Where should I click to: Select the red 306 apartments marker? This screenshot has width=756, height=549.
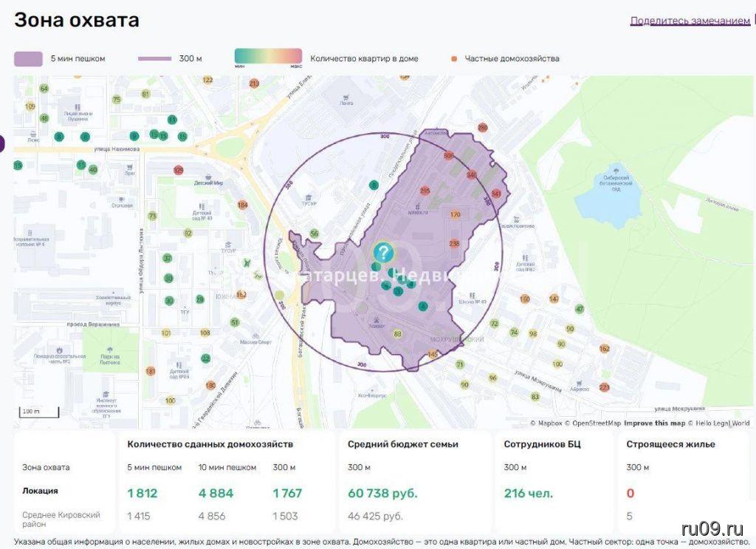[448, 156]
